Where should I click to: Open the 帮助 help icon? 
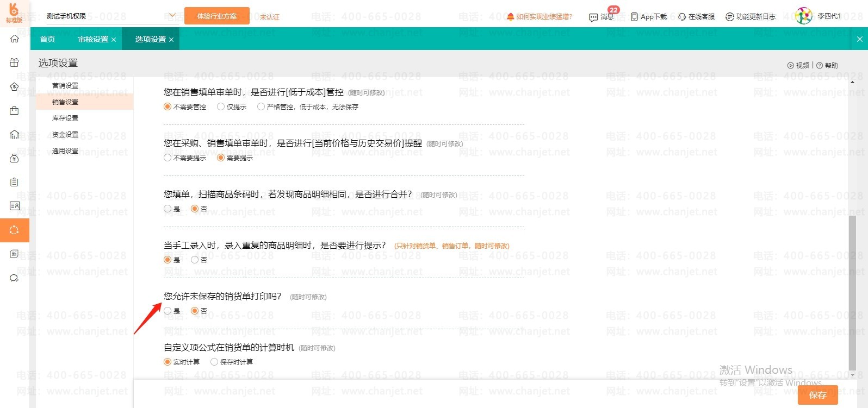827,65
